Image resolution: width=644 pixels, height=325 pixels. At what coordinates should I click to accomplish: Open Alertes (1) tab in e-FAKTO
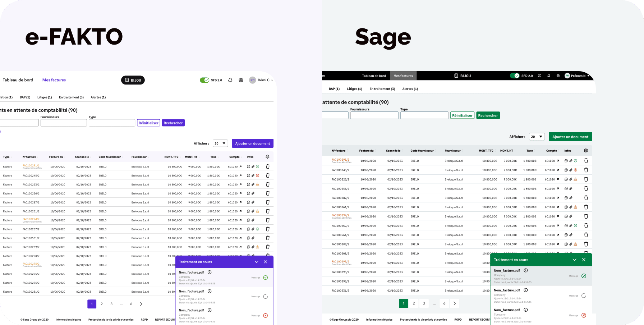click(x=98, y=97)
